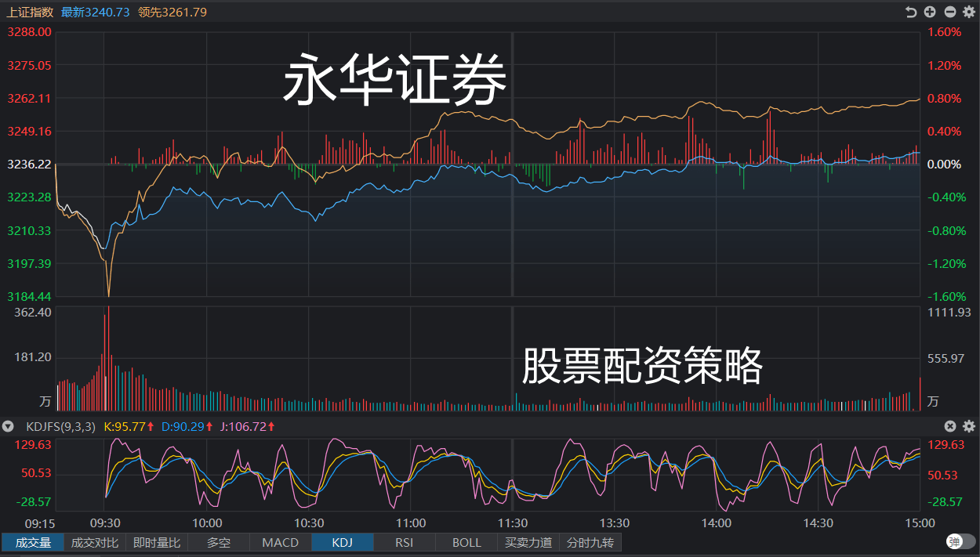Click the 最新3240.73 value

click(x=95, y=12)
